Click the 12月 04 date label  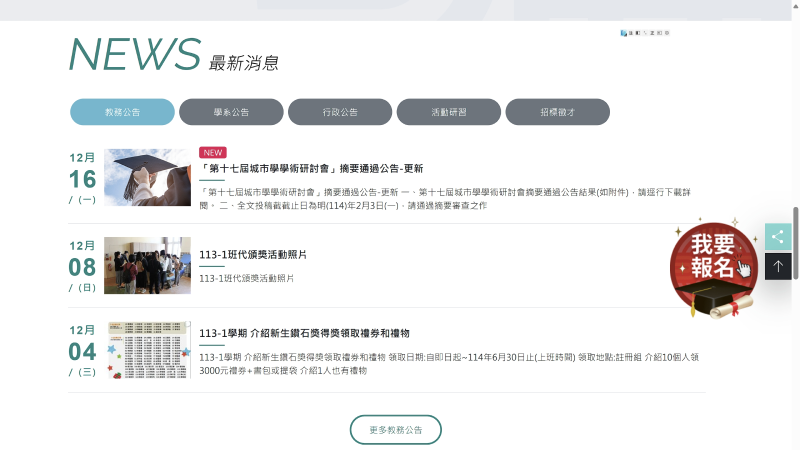83,351
